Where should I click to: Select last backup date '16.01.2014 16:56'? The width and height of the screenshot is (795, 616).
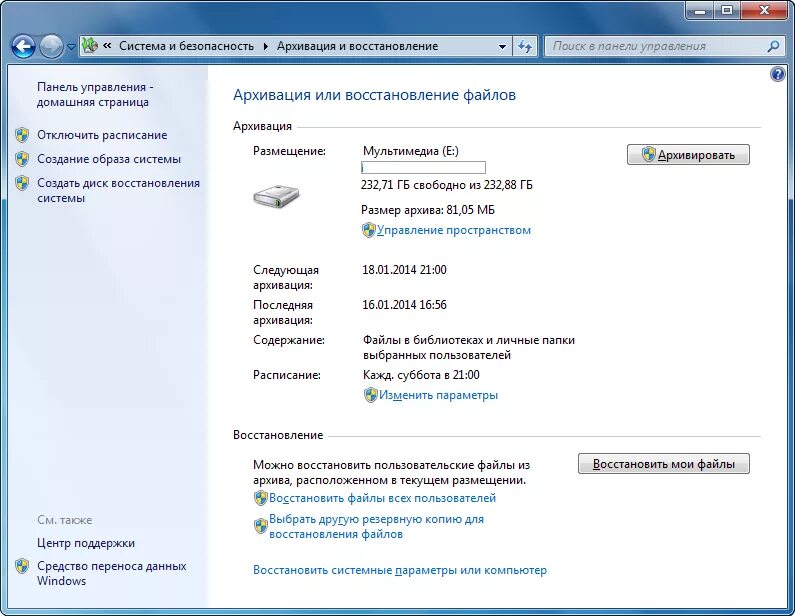pos(404,305)
